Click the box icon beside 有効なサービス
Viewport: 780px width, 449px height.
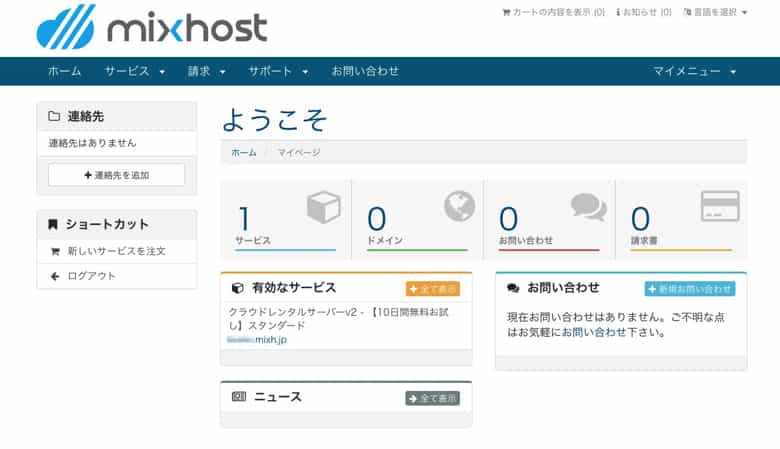click(238, 288)
